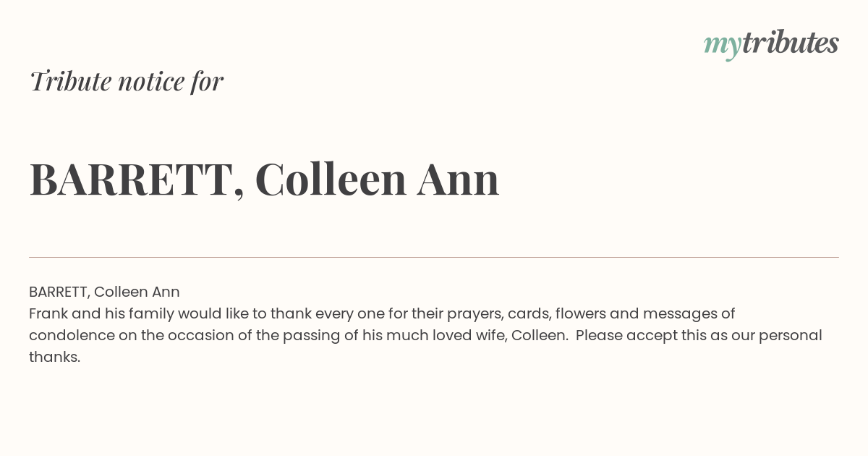Viewport: 868px width, 456px height.
Task: Click the large "BARRETT, Colleen Ann" title
Action: coord(264,180)
